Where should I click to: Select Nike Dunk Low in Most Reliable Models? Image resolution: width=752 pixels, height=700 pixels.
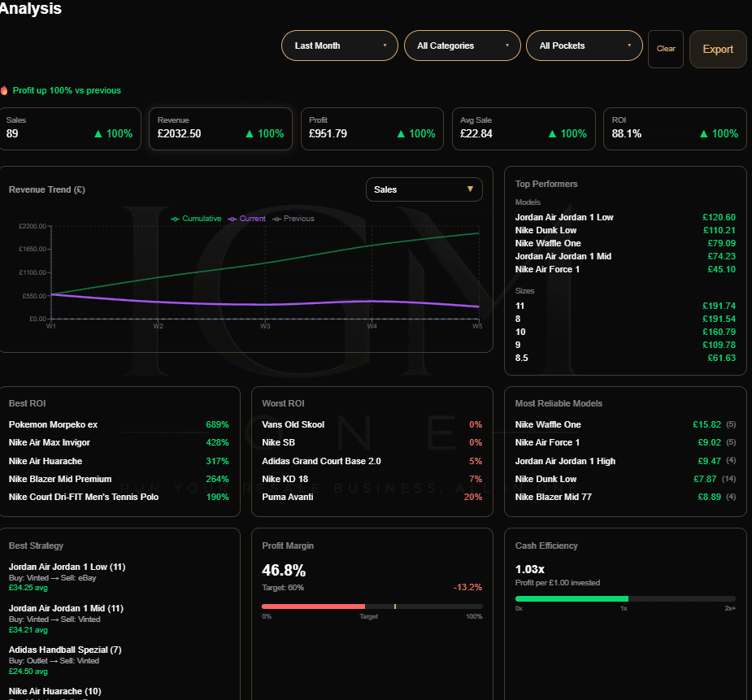tap(625, 479)
